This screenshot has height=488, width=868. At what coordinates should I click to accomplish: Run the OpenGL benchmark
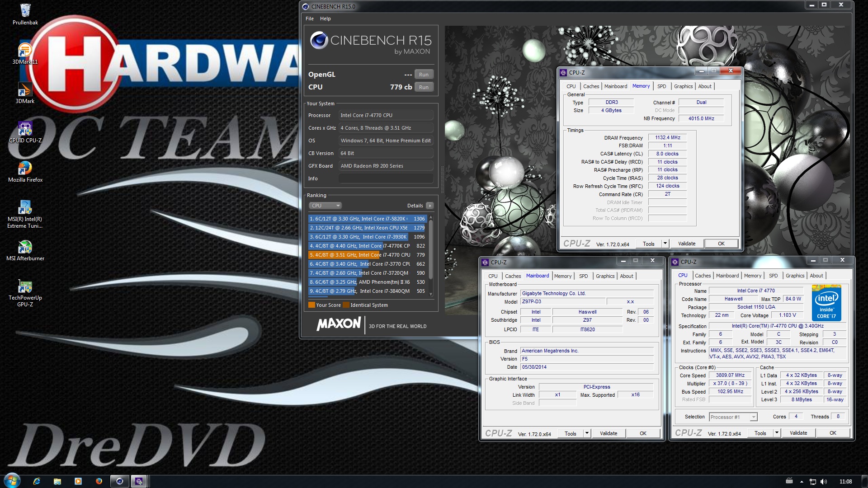424,75
